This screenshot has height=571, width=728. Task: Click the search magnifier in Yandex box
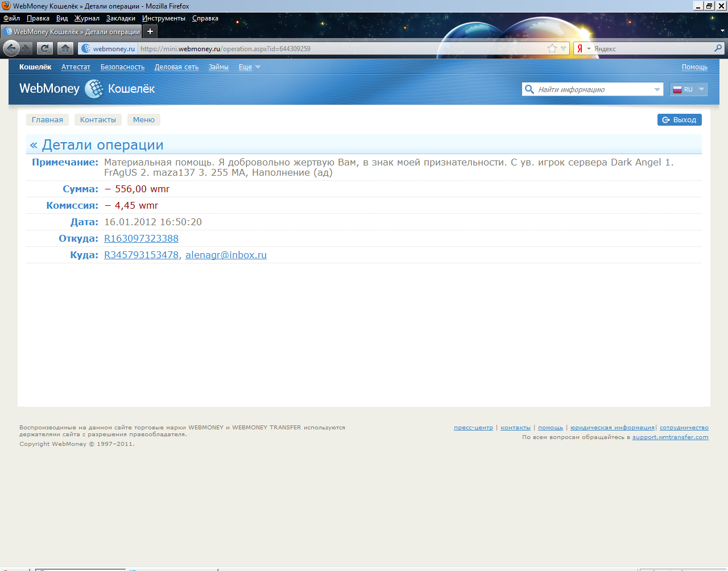718,48
